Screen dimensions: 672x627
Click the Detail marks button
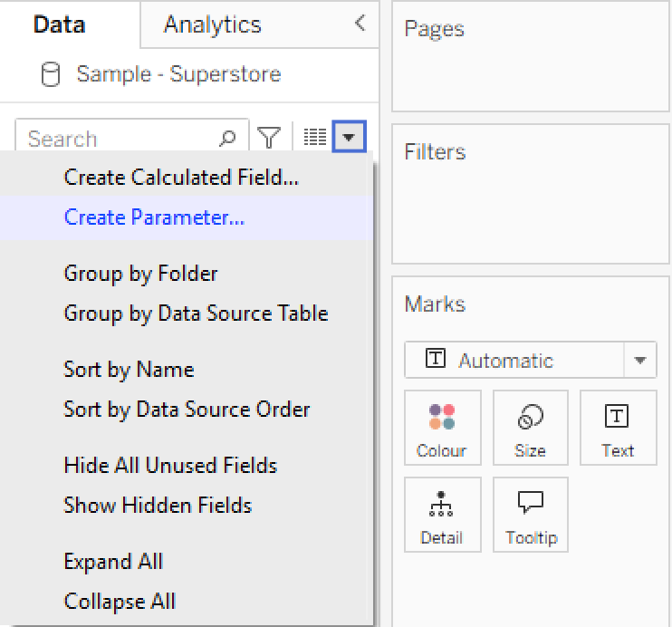pos(442,515)
